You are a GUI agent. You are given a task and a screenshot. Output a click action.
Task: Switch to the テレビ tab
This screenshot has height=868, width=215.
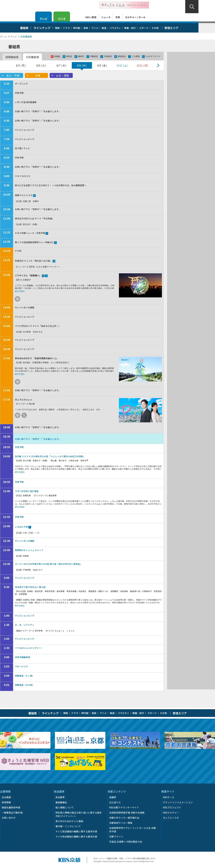(x=43, y=17)
